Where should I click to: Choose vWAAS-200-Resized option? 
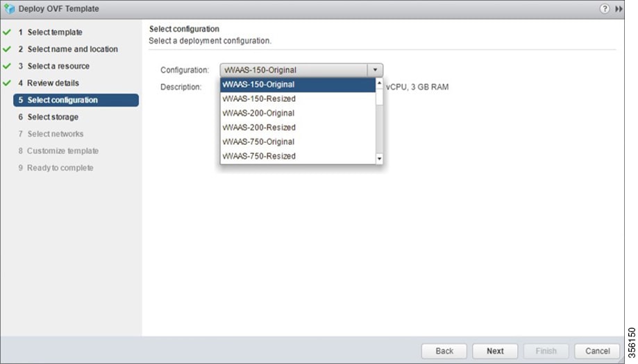click(297, 128)
